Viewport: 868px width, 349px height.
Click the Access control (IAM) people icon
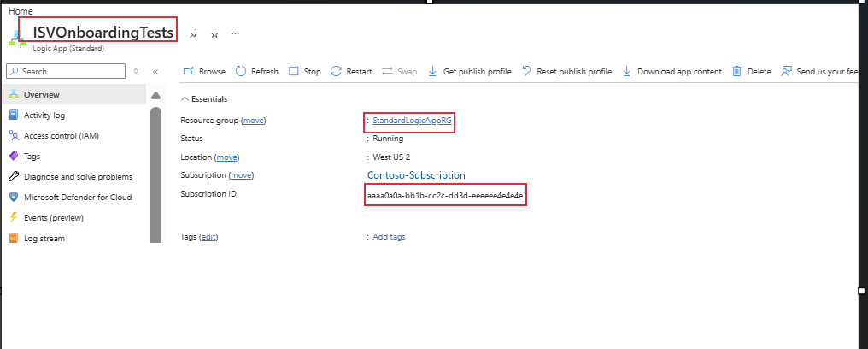point(14,136)
